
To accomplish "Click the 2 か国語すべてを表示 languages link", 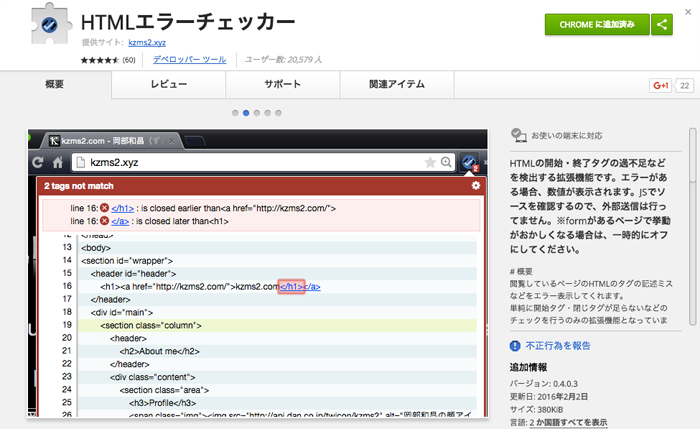I will coord(568,422).
